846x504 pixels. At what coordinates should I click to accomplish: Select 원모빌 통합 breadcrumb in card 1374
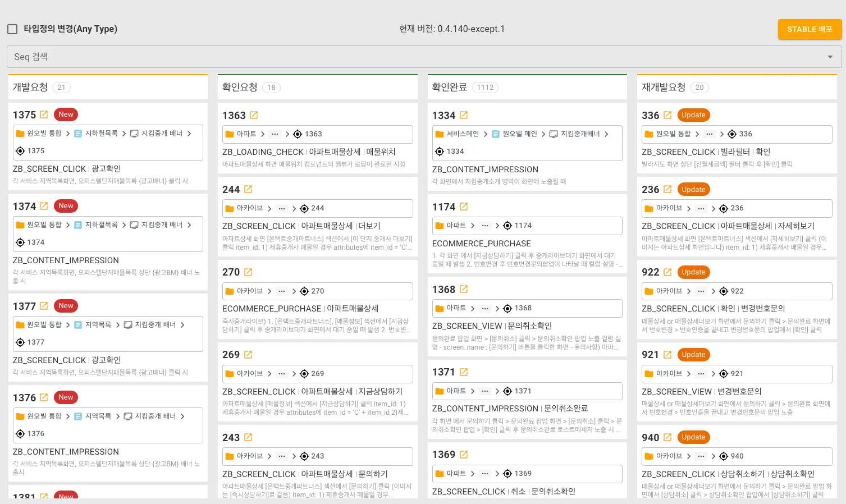click(44, 225)
